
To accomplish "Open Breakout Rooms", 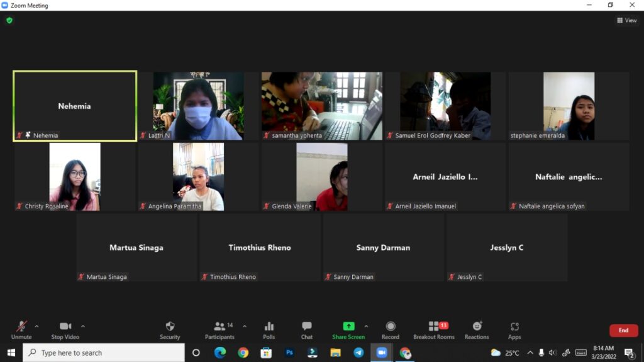I will point(434,327).
